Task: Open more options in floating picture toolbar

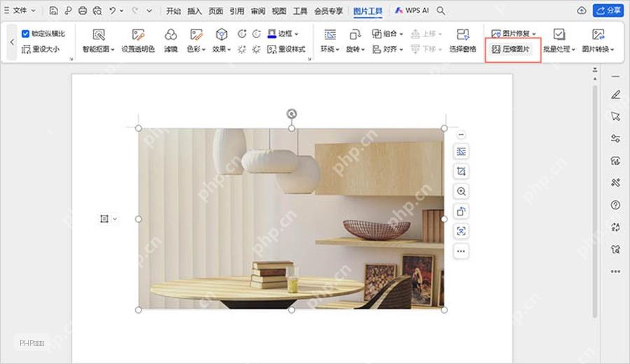Action: point(461,251)
